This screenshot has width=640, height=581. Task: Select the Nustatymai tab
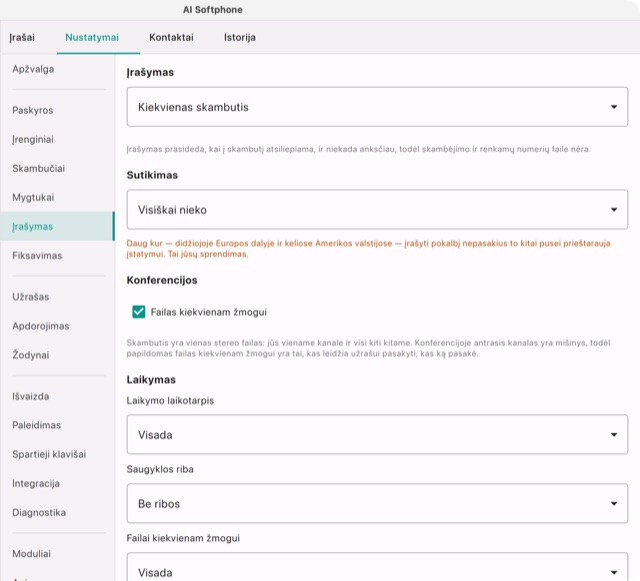click(x=92, y=38)
